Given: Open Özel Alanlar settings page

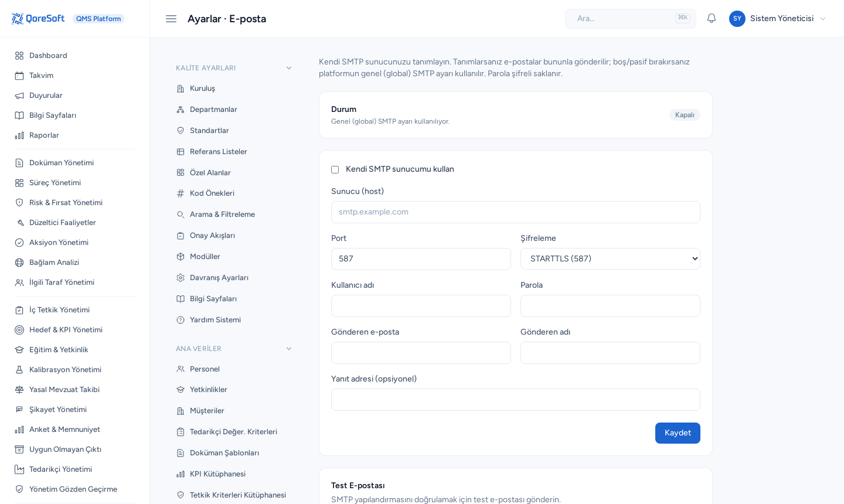Looking at the screenshot, I should pyautogui.click(x=234, y=173).
